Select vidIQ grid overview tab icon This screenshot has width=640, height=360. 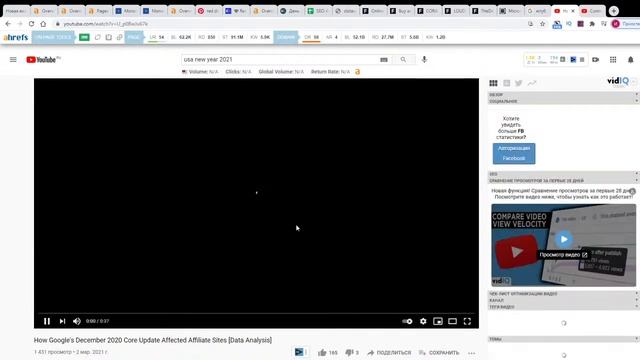pos(493,83)
